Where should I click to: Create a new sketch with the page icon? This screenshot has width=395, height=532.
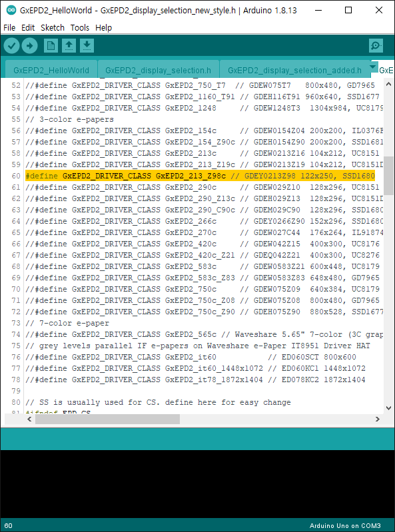point(51,46)
